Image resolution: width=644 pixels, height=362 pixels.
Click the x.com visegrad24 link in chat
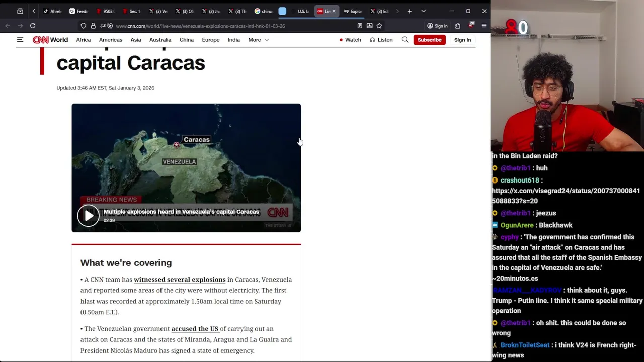(566, 196)
